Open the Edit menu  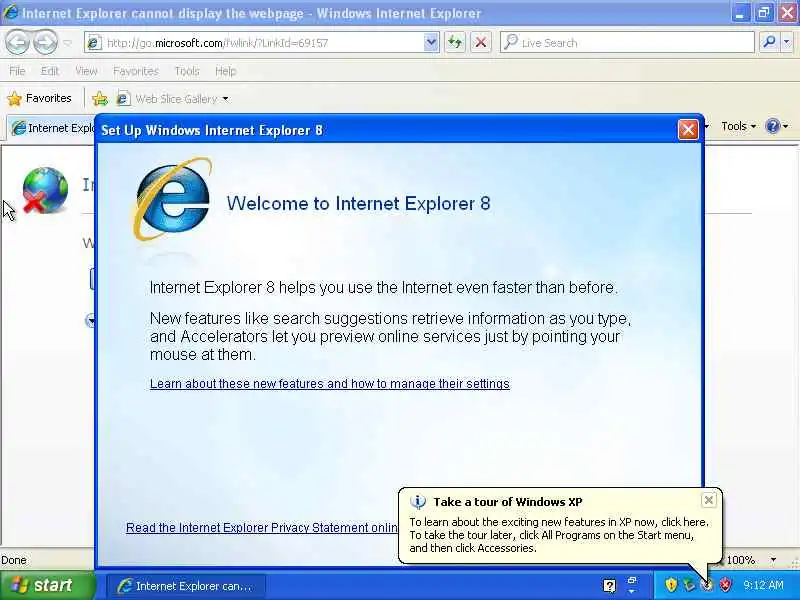point(49,71)
